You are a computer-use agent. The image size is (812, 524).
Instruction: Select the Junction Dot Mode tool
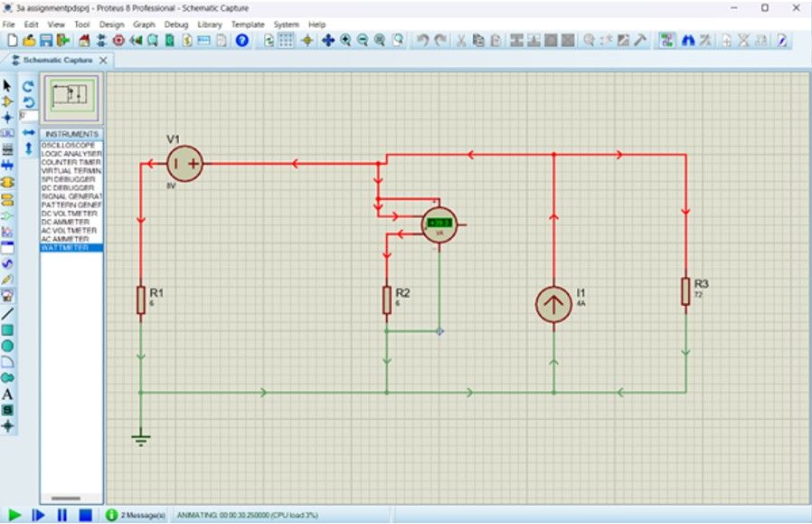[x=7, y=118]
